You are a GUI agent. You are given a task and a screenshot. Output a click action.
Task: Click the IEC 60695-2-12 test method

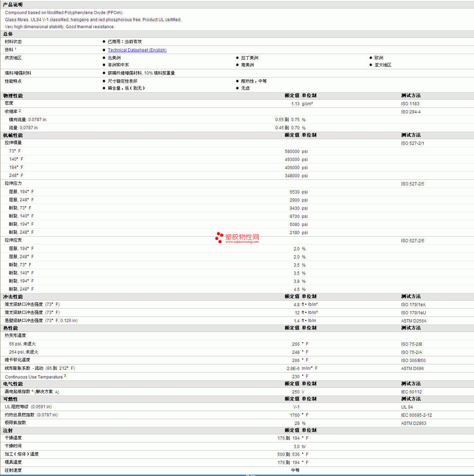pyautogui.click(x=416, y=415)
